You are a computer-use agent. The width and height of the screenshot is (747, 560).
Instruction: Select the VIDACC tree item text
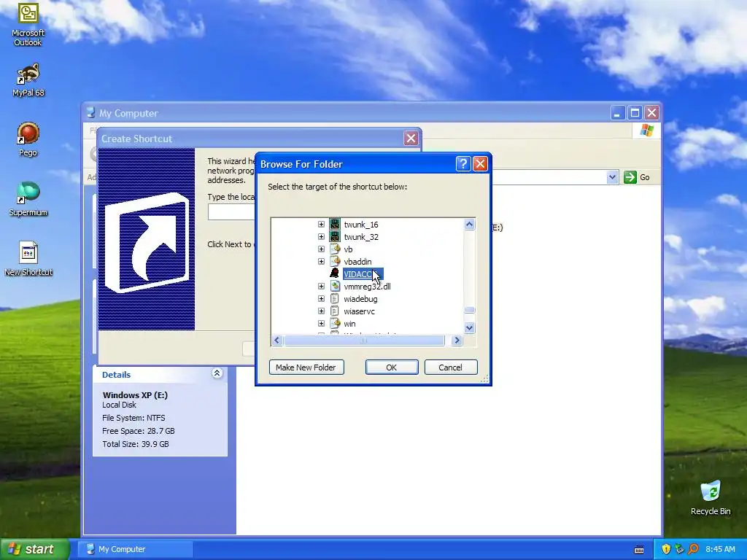(x=363, y=274)
